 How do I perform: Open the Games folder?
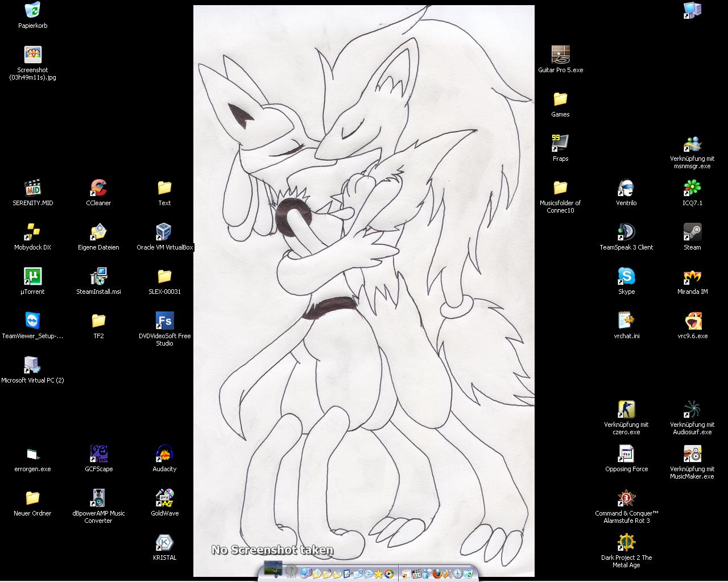(560, 99)
